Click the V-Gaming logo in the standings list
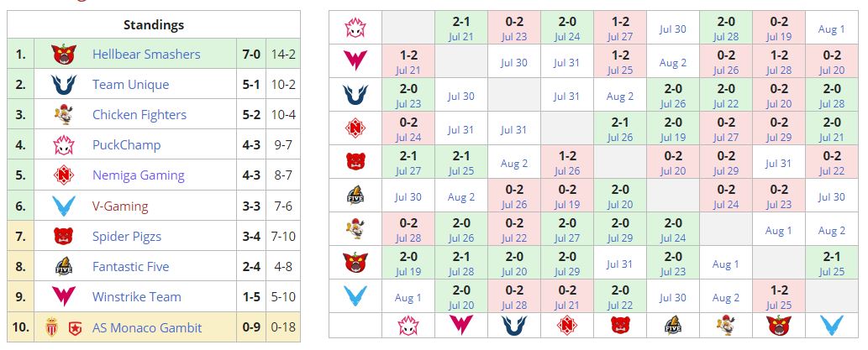The height and width of the screenshot is (350, 868). tap(63, 206)
